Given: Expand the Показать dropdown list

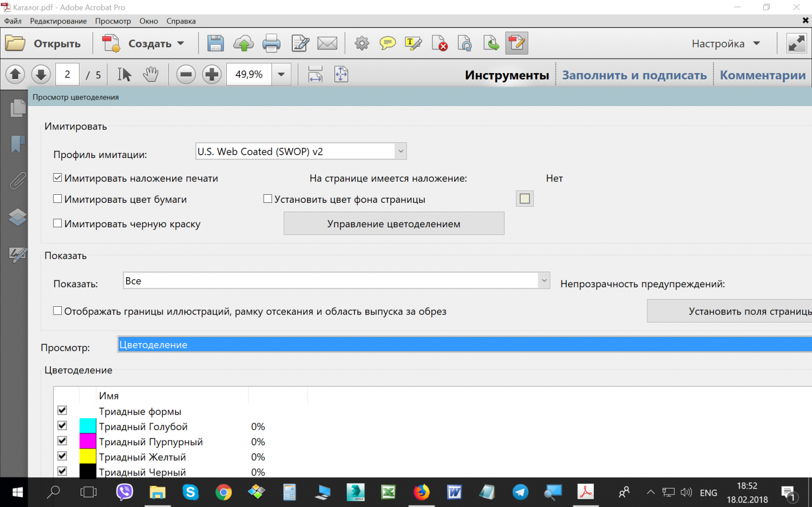Looking at the screenshot, I should coord(544,280).
